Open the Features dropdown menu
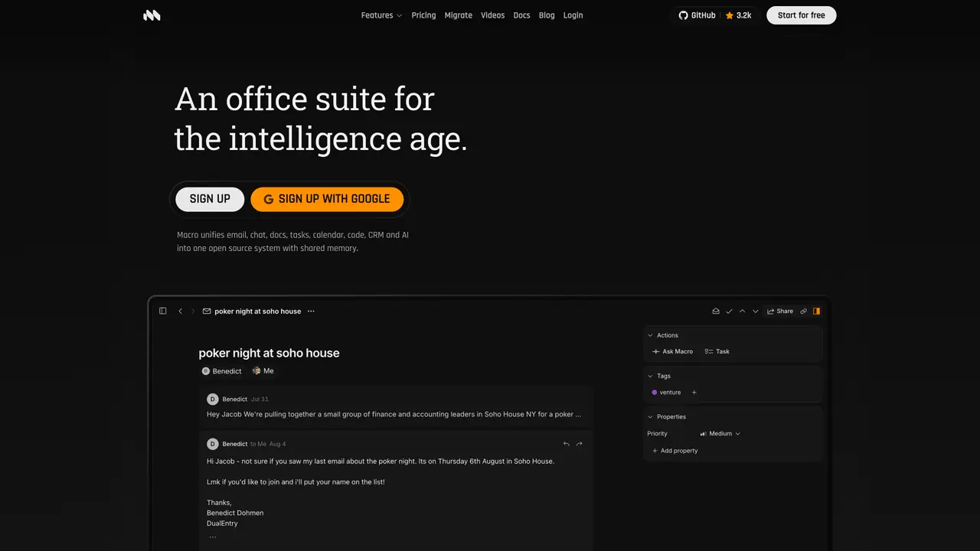This screenshot has width=980, height=551. 381,15
